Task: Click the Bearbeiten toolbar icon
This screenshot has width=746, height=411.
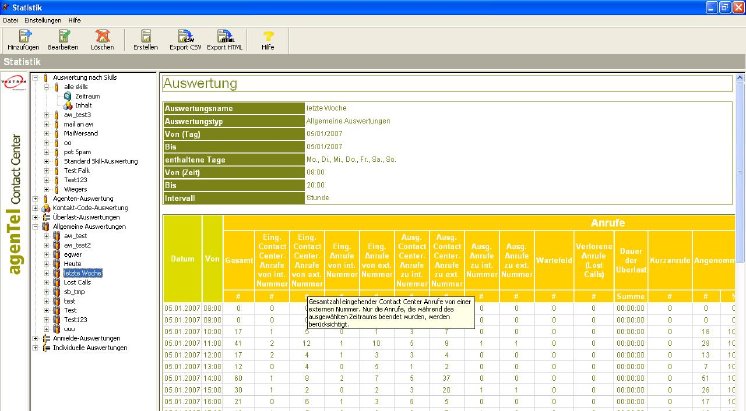Action: (64, 36)
